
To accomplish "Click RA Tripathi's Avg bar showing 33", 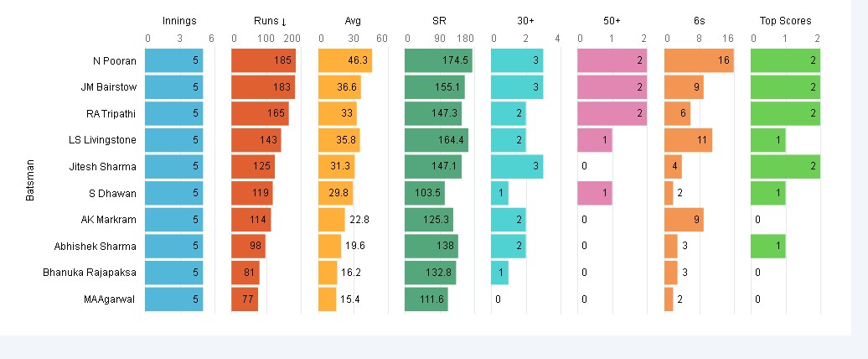I will coord(338,113).
